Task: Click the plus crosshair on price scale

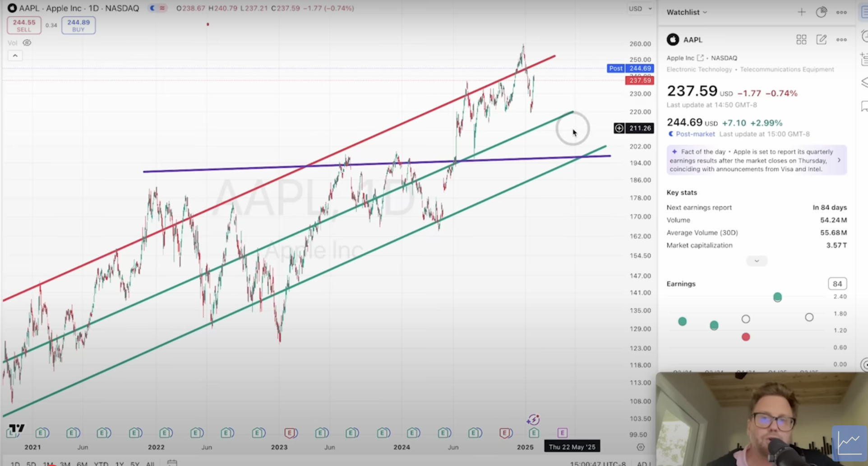Action: pyautogui.click(x=619, y=128)
